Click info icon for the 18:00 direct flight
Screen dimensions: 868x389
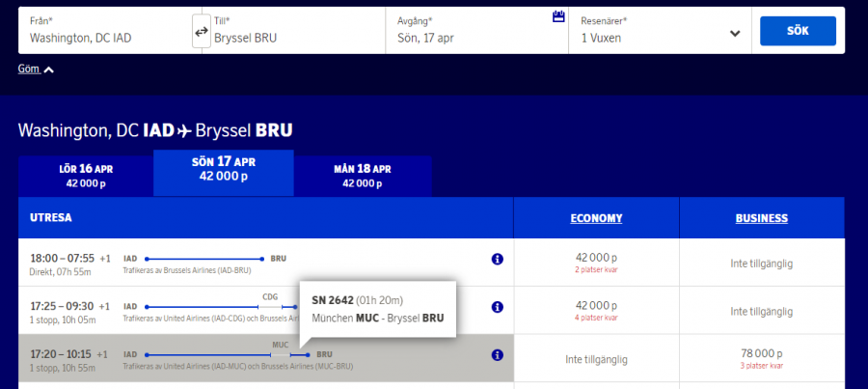tap(498, 260)
